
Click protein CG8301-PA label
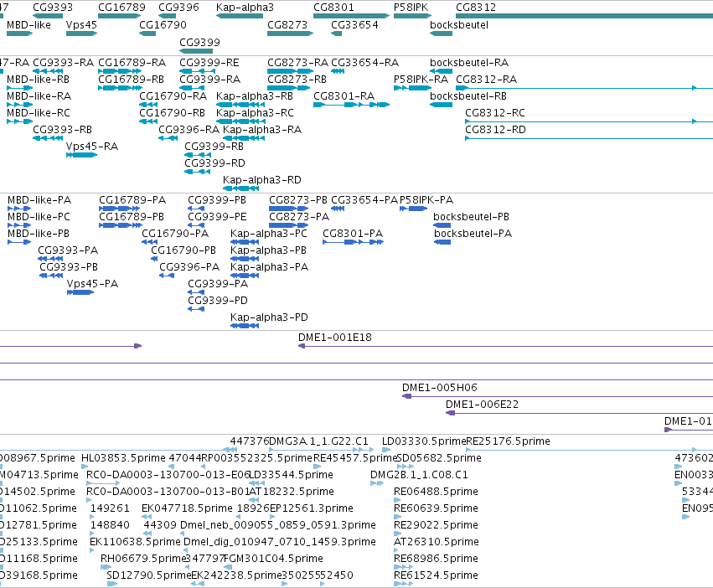[353, 234]
